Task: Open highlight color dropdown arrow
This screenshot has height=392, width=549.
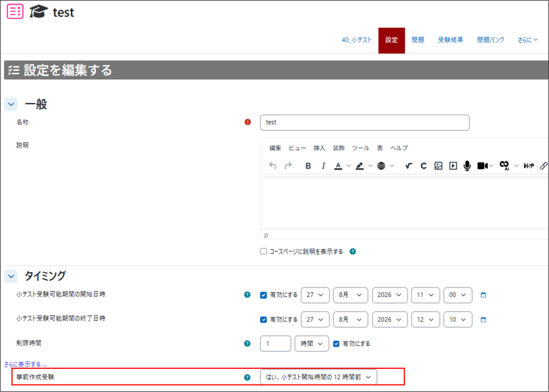Action: coord(370,166)
